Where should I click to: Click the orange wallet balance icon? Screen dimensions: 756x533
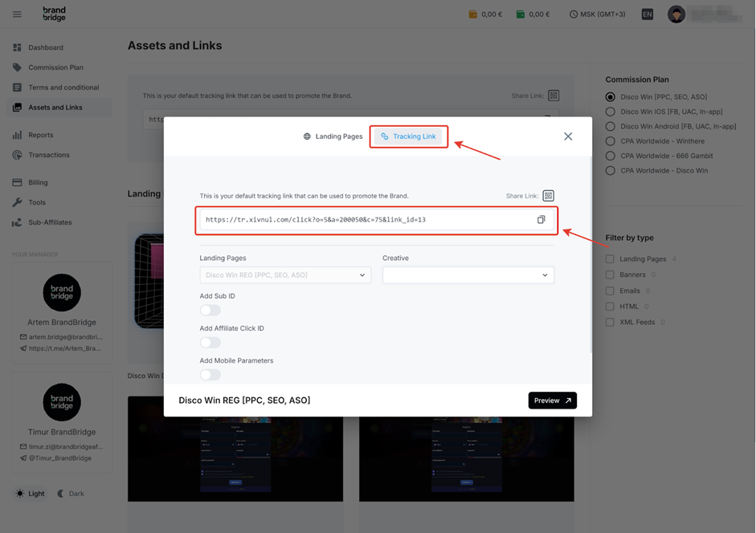(x=473, y=14)
